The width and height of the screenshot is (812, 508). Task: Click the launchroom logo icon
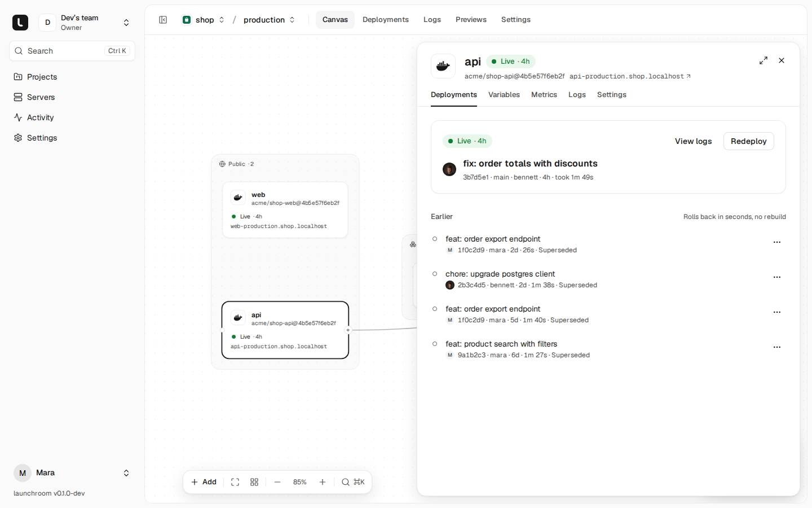pos(20,23)
